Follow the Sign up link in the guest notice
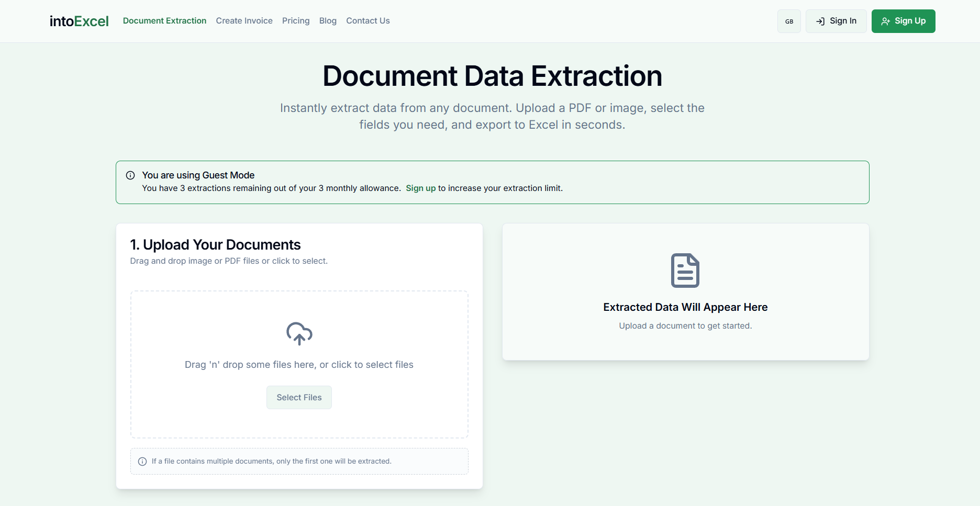Viewport: 980px width, 506px height. (420, 188)
